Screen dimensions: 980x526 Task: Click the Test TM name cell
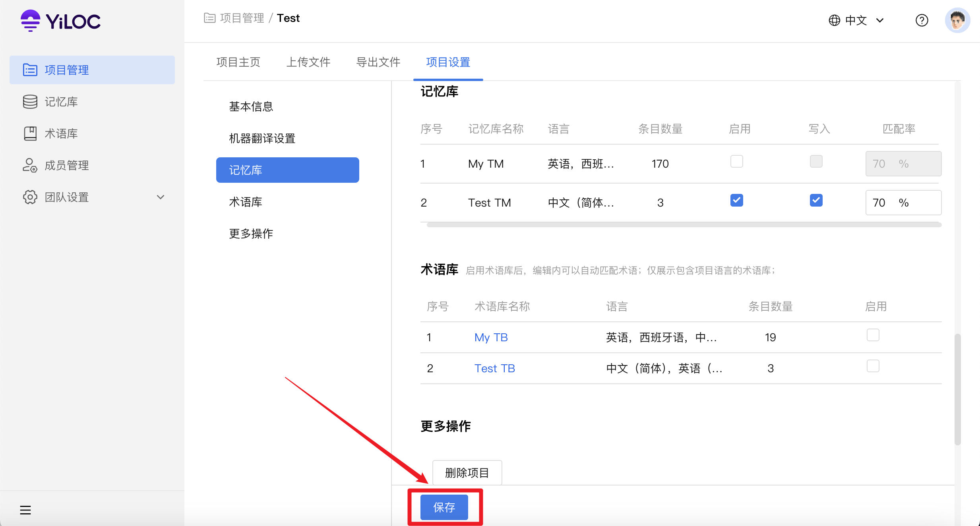pyautogui.click(x=490, y=203)
